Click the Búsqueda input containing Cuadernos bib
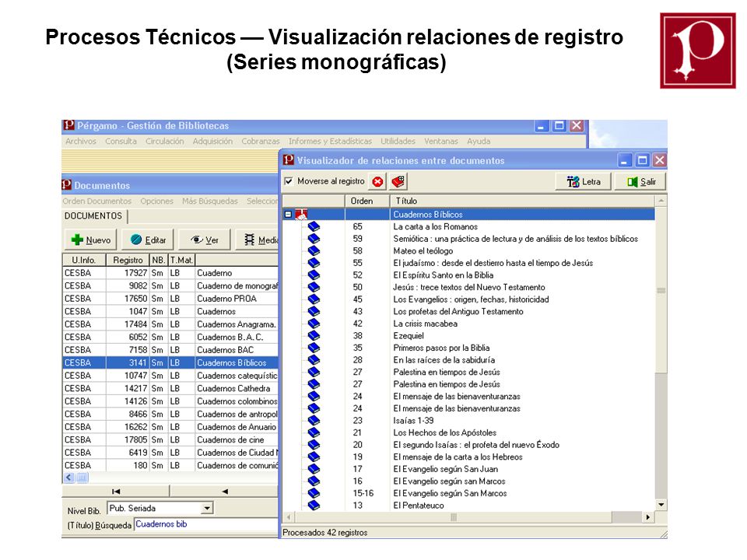The height and width of the screenshot is (560, 747). coord(205,524)
